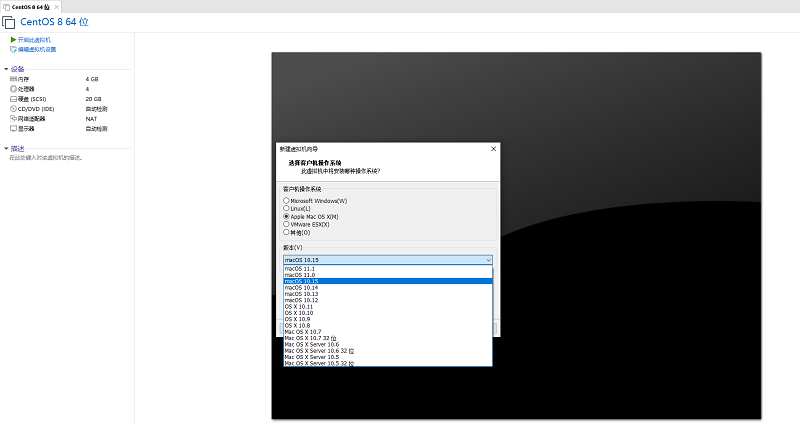Choose Mac OS X Server 10.6 entry

click(x=388, y=344)
